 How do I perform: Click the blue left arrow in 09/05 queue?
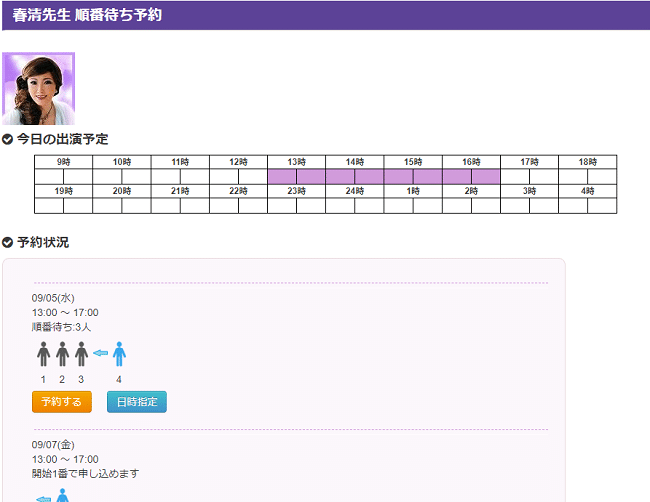(x=100, y=353)
